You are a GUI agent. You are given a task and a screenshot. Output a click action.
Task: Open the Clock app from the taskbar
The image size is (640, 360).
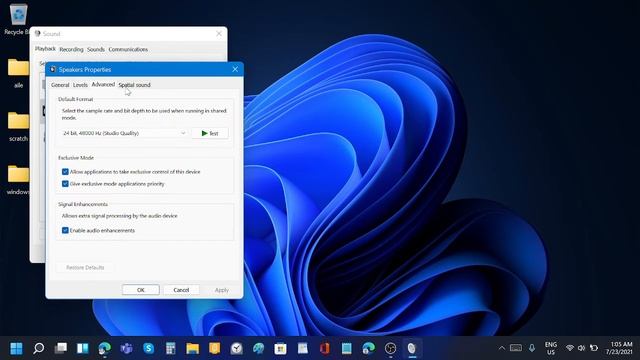pos(236,348)
